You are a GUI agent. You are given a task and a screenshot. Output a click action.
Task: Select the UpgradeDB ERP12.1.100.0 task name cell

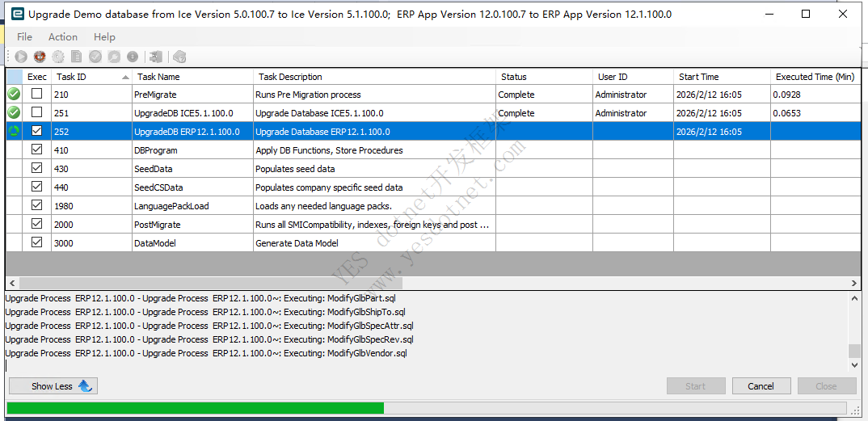[x=192, y=132]
